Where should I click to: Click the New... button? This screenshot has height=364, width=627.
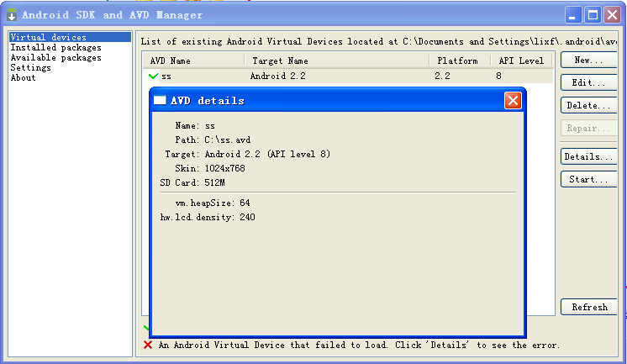[588, 60]
